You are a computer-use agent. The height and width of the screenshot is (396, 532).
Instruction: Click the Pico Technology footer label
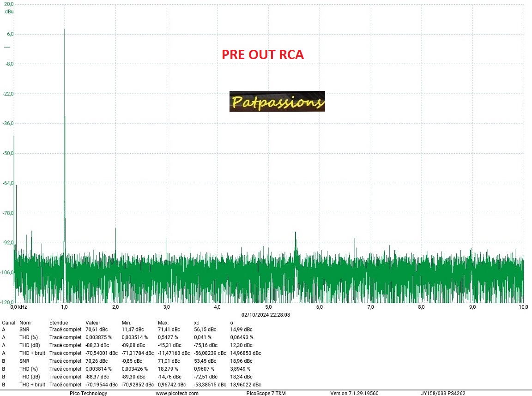[88, 393]
